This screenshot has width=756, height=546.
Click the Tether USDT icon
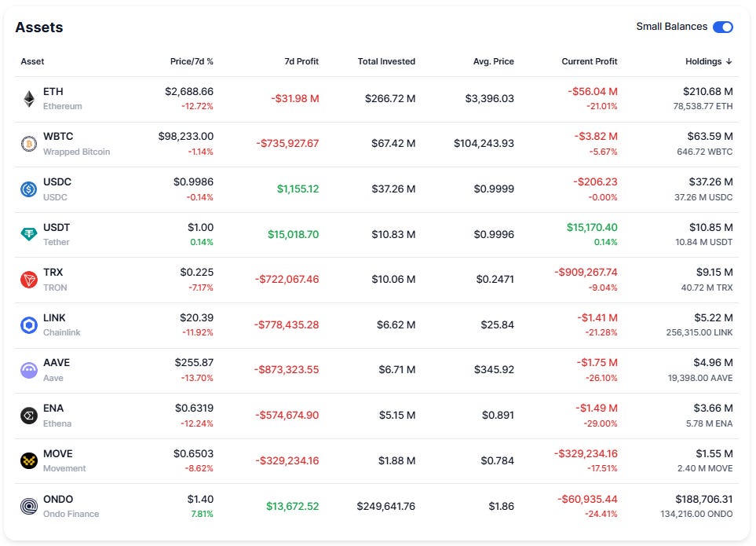(29, 234)
